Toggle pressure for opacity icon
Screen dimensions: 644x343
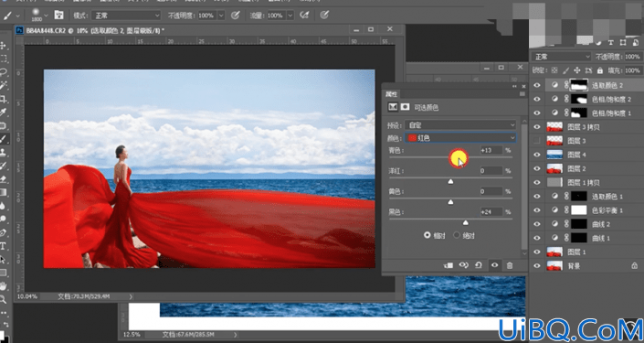236,16
